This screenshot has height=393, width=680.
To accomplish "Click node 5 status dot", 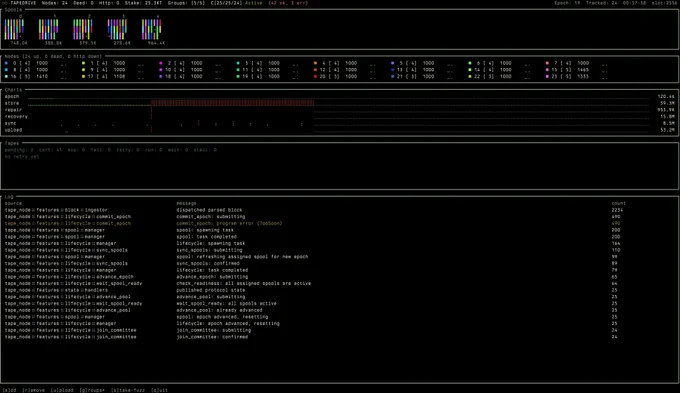I will point(392,63).
